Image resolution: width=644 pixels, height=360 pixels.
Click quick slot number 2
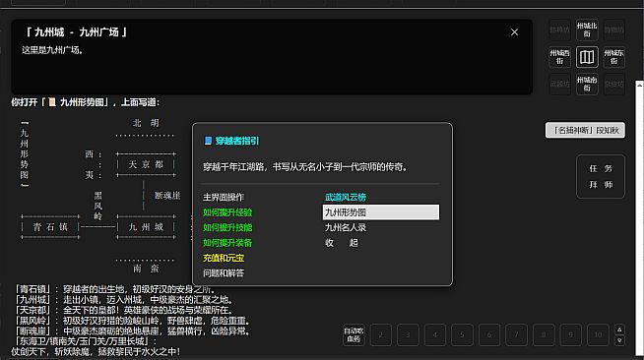tap(381, 334)
